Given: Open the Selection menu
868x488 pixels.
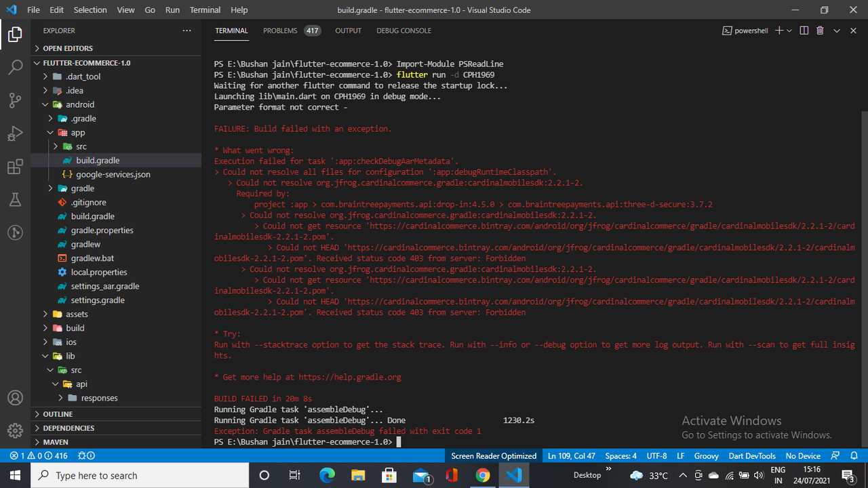Looking at the screenshot, I should click(x=90, y=10).
